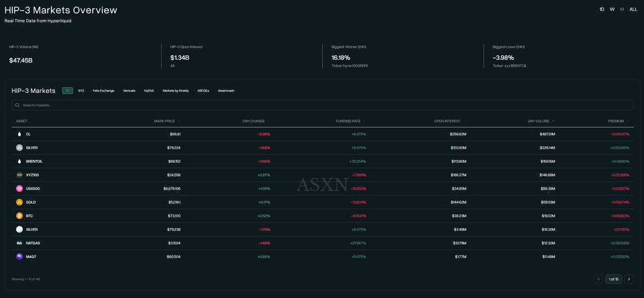Image resolution: width=644 pixels, height=298 pixels.
Task: Click the XYZ100 asset icon
Action: (19, 175)
